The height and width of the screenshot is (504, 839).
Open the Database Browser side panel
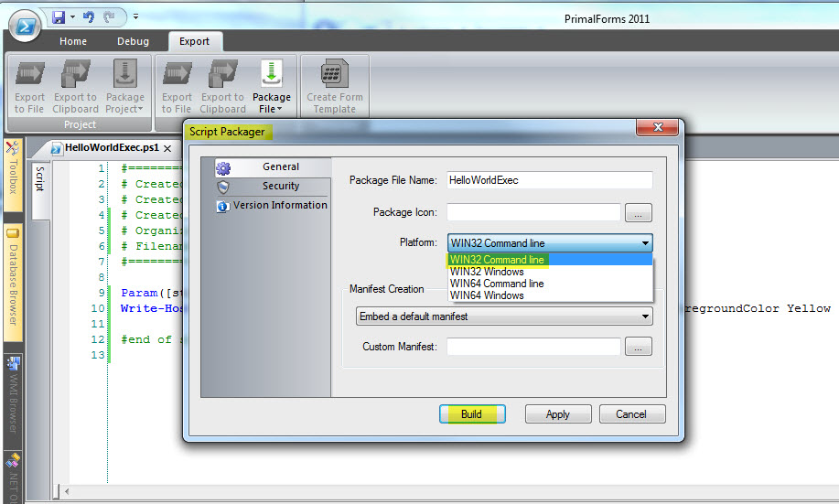(13, 283)
